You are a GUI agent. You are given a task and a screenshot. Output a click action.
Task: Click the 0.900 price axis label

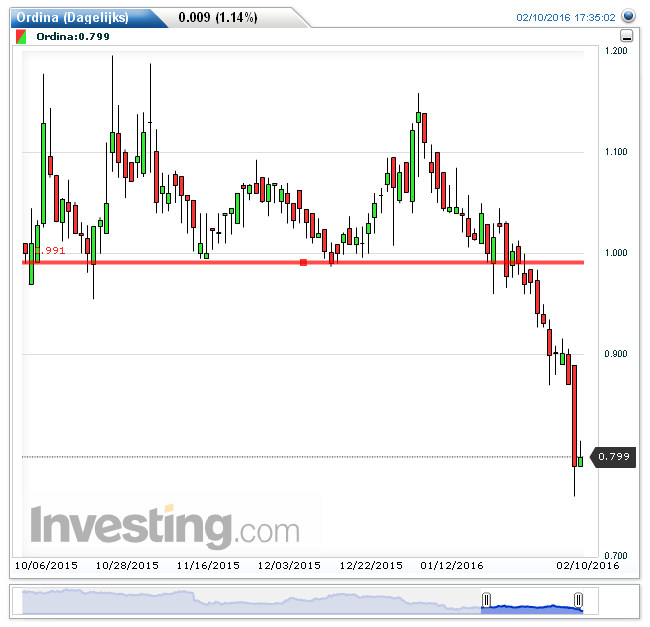click(616, 354)
